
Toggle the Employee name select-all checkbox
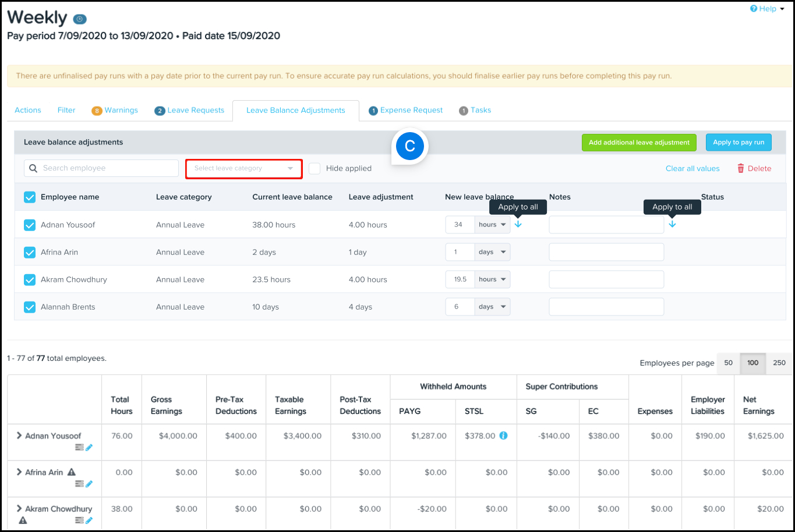[x=30, y=197]
